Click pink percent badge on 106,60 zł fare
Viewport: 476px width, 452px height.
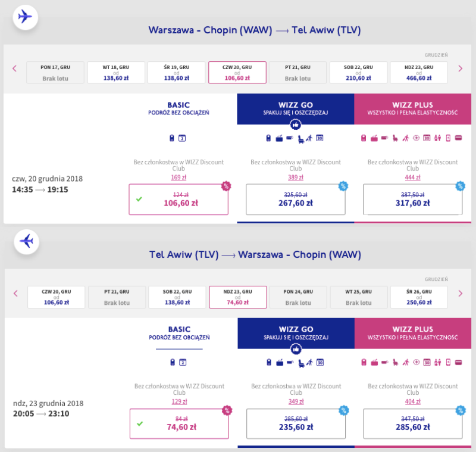tap(226, 186)
